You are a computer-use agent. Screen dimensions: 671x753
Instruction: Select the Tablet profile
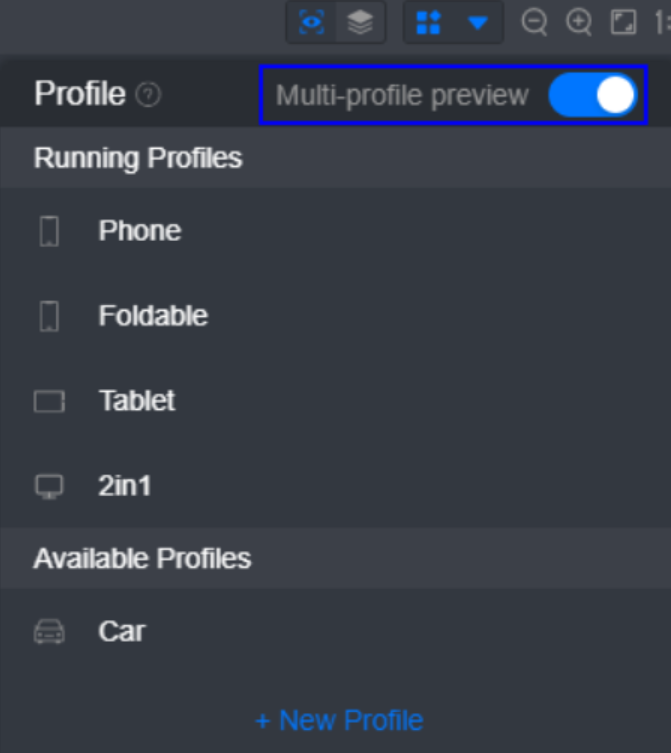pos(137,400)
